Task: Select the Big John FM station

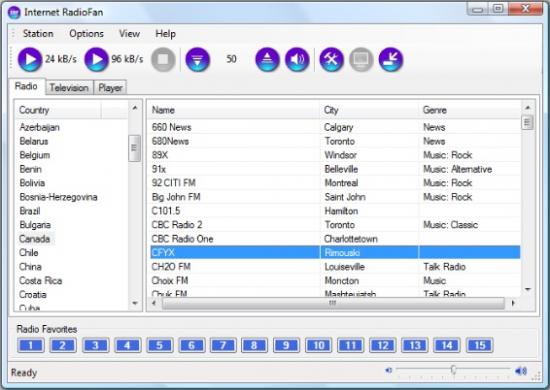Action: [x=335, y=197]
